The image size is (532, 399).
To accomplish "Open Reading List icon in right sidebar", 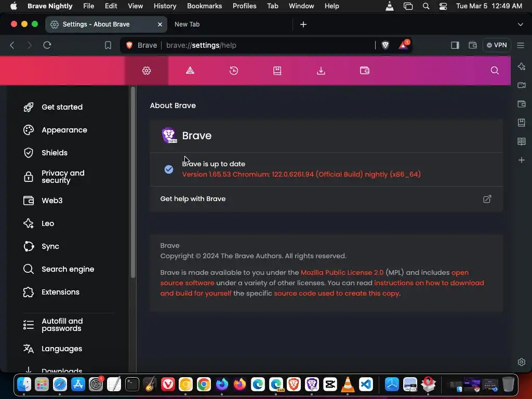I will [x=522, y=141].
